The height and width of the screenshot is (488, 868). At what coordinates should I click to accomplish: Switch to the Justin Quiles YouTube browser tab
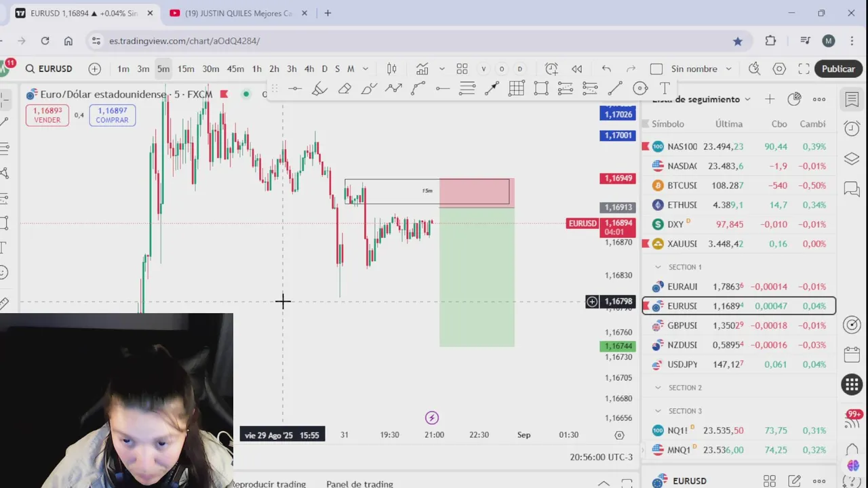click(x=237, y=13)
